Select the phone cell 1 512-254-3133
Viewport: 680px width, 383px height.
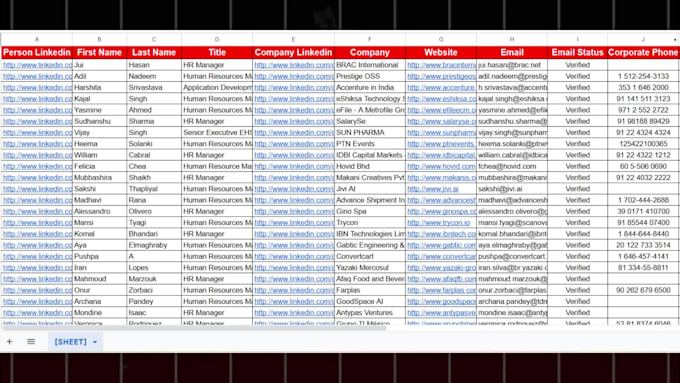click(x=643, y=76)
